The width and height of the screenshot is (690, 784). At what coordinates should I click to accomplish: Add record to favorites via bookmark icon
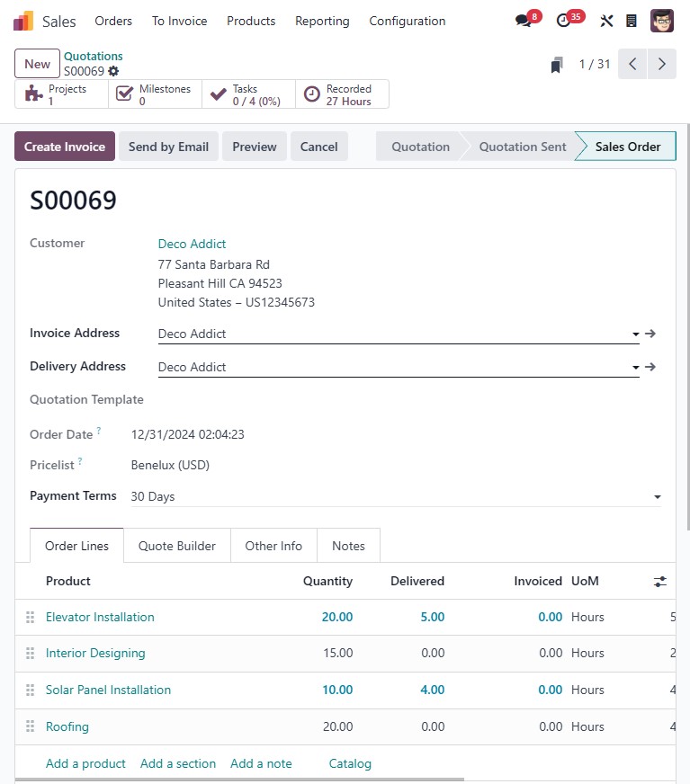click(x=556, y=65)
